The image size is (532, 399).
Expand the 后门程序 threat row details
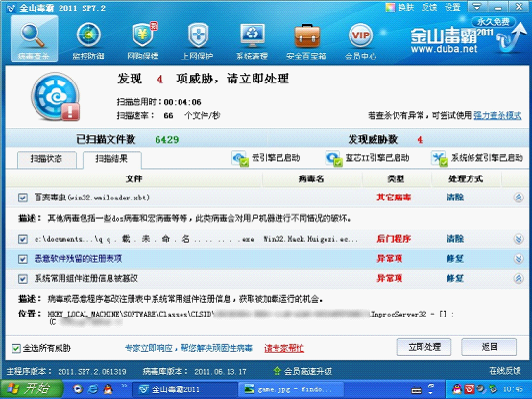tap(519, 239)
